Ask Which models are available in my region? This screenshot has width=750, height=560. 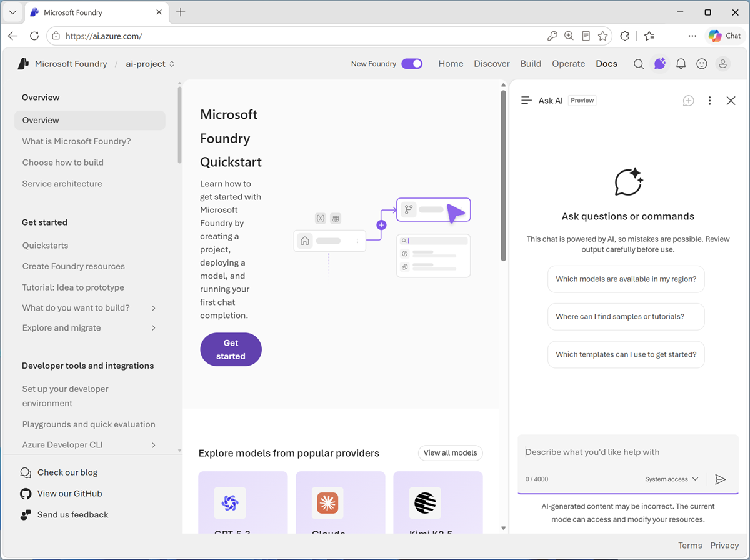626,279
